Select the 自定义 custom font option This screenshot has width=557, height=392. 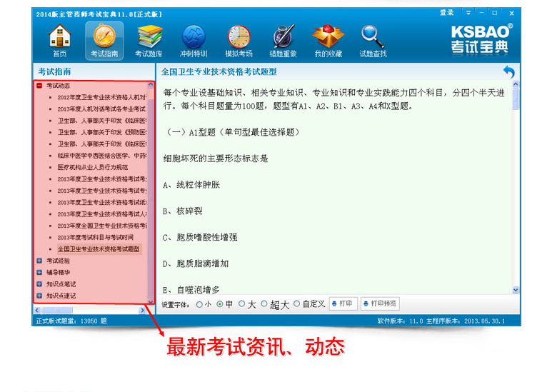[296, 304]
